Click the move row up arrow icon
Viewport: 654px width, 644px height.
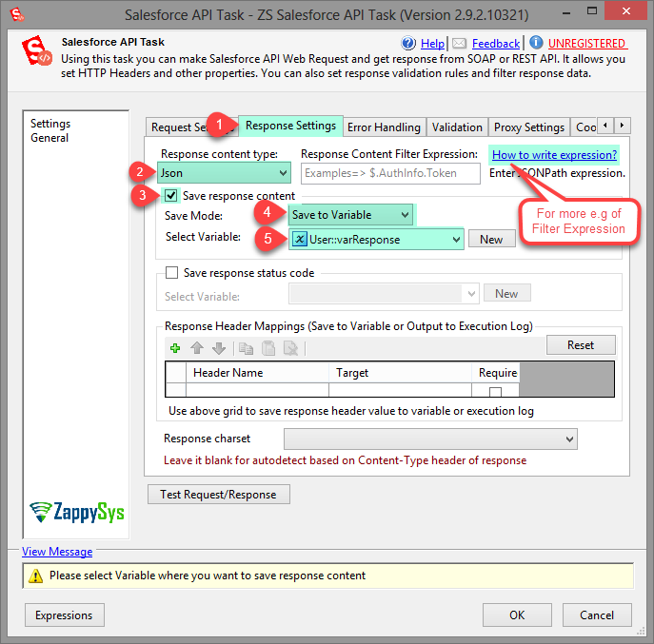pyautogui.click(x=196, y=348)
